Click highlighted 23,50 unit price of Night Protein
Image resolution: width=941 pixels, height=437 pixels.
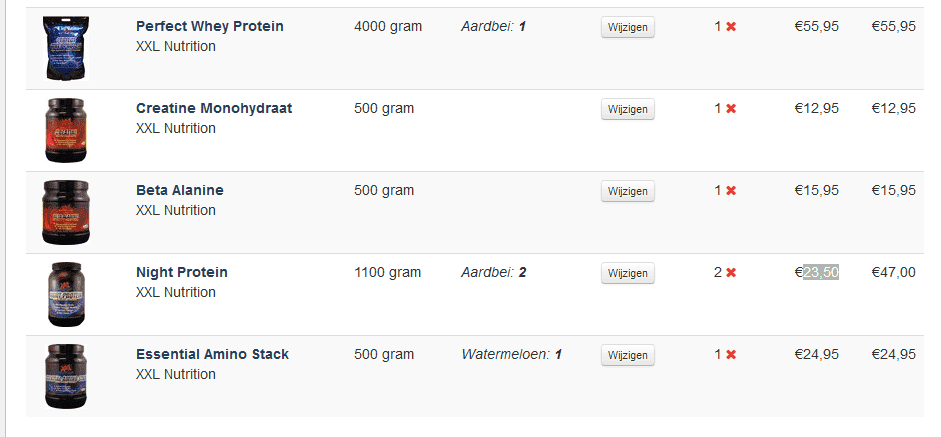[x=820, y=273]
